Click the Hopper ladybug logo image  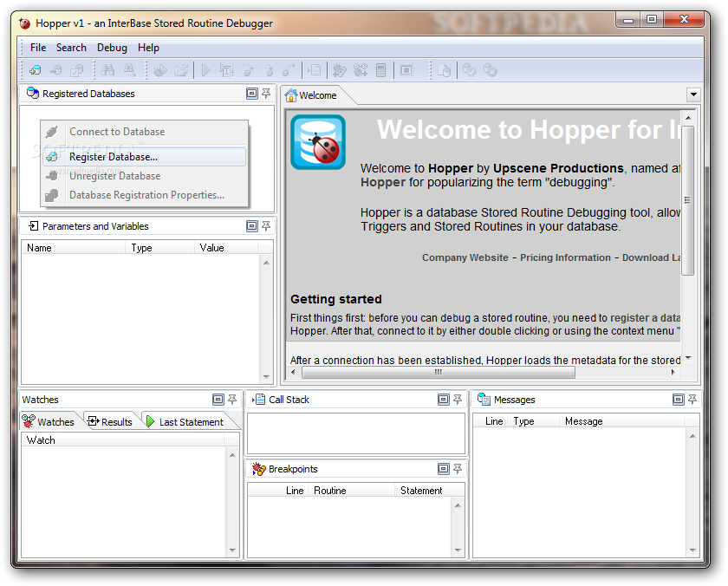pyautogui.click(x=318, y=142)
